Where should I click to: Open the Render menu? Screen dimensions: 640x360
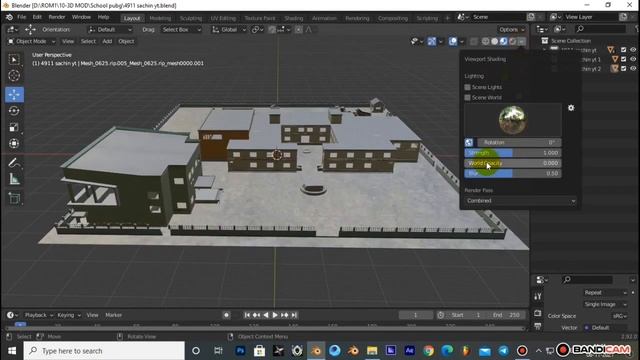pos(57,17)
